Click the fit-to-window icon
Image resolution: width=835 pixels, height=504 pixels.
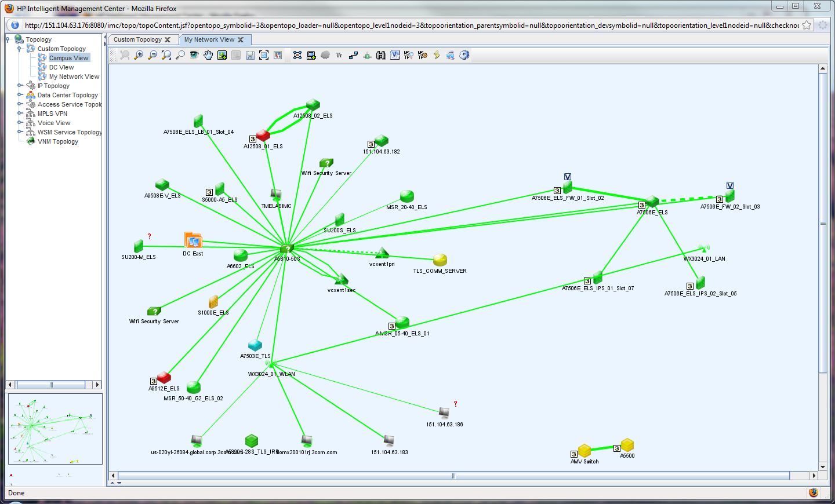(264, 55)
